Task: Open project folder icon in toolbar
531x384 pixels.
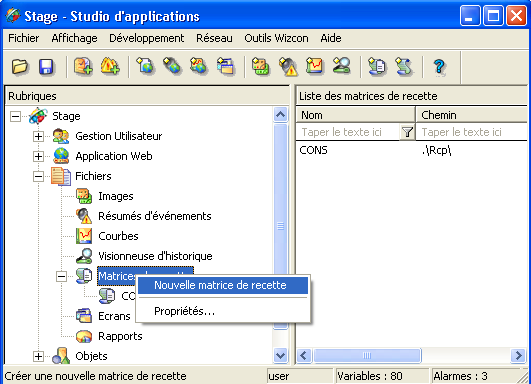Action: 20,66
